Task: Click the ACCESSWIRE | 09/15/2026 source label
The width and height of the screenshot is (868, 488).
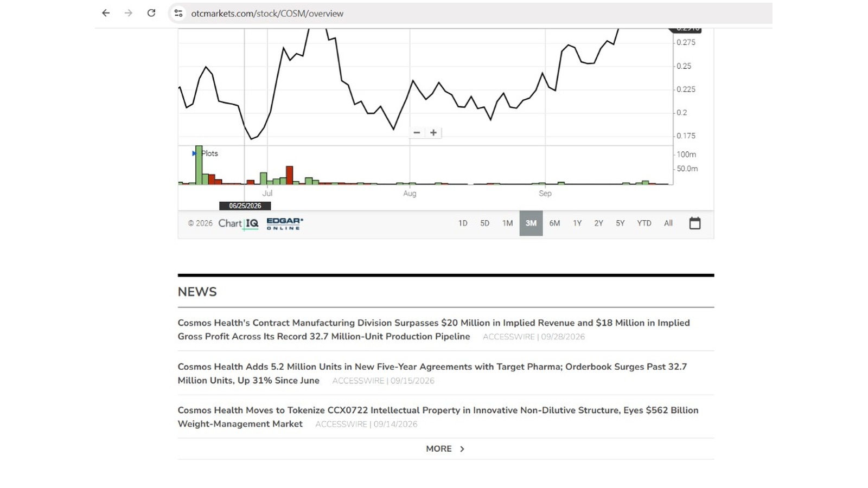Action: pyautogui.click(x=383, y=381)
